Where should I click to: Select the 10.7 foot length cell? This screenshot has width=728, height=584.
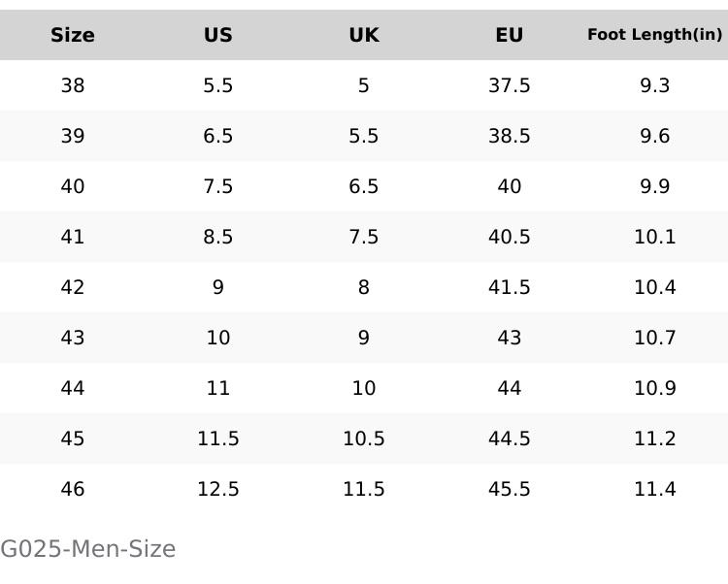coord(655,338)
